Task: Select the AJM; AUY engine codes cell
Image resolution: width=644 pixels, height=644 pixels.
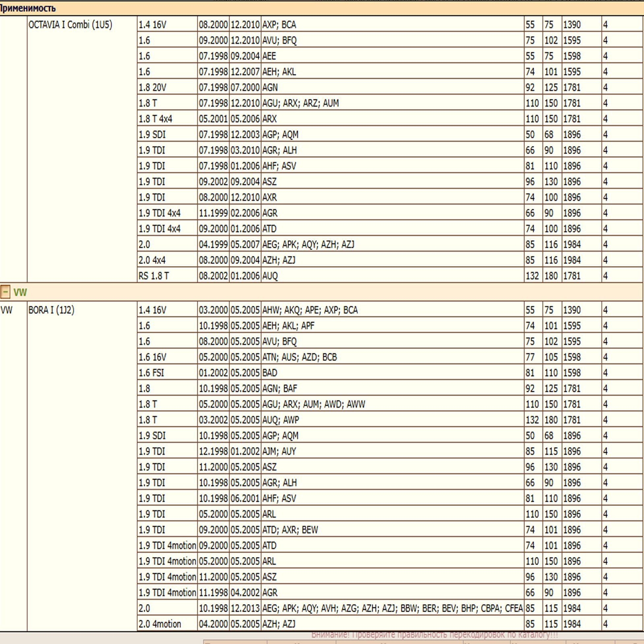Action: coord(392,452)
